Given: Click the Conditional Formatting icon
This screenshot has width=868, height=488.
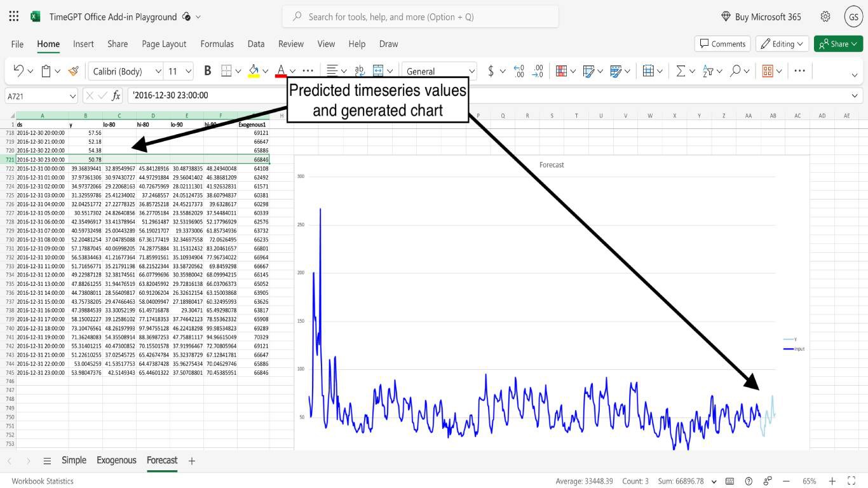Looking at the screenshot, I should [x=561, y=71].
